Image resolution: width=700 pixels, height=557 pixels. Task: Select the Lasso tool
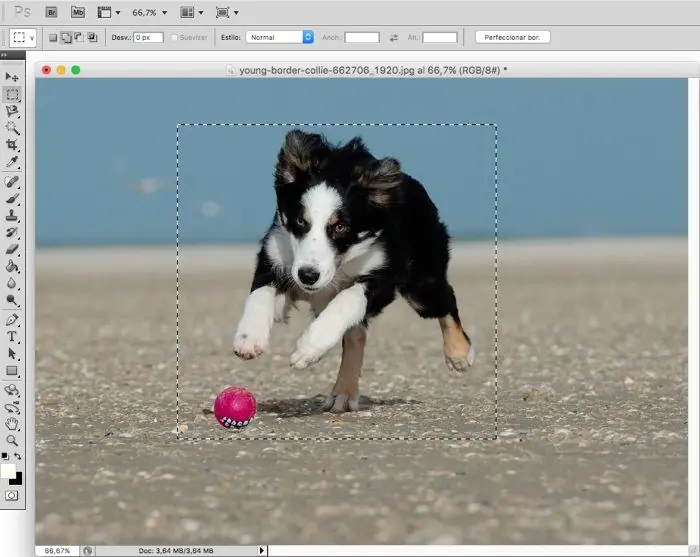tap(12, 111)
